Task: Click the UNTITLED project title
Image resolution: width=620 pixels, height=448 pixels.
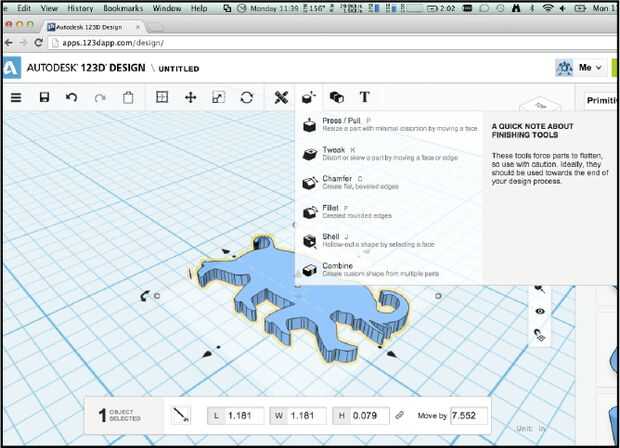Action: (179, 69)
